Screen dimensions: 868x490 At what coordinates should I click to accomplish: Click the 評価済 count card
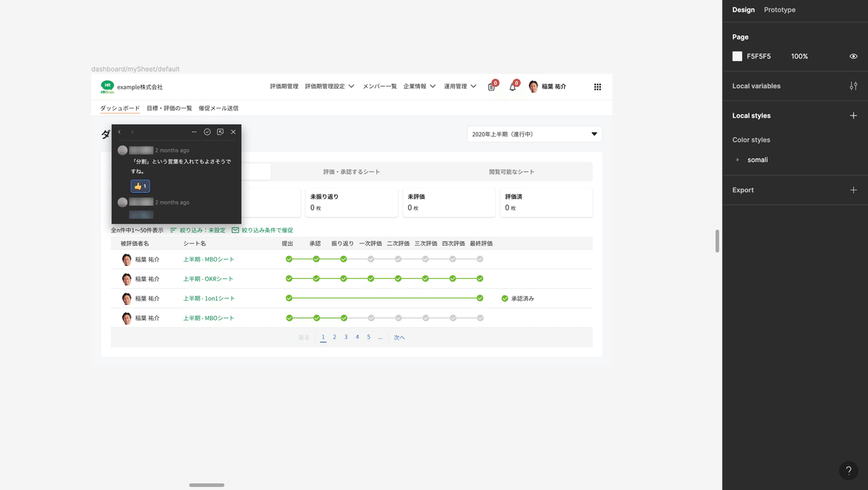(546, 202)
